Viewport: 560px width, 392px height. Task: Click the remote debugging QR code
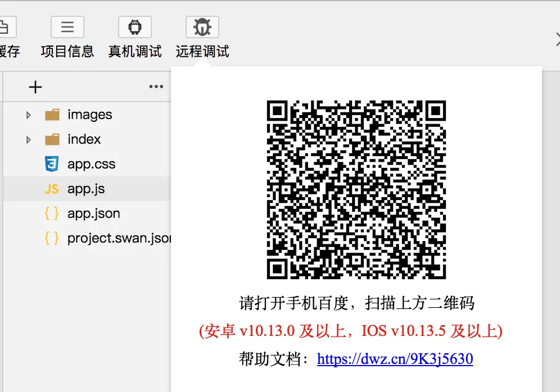[356, 190]
